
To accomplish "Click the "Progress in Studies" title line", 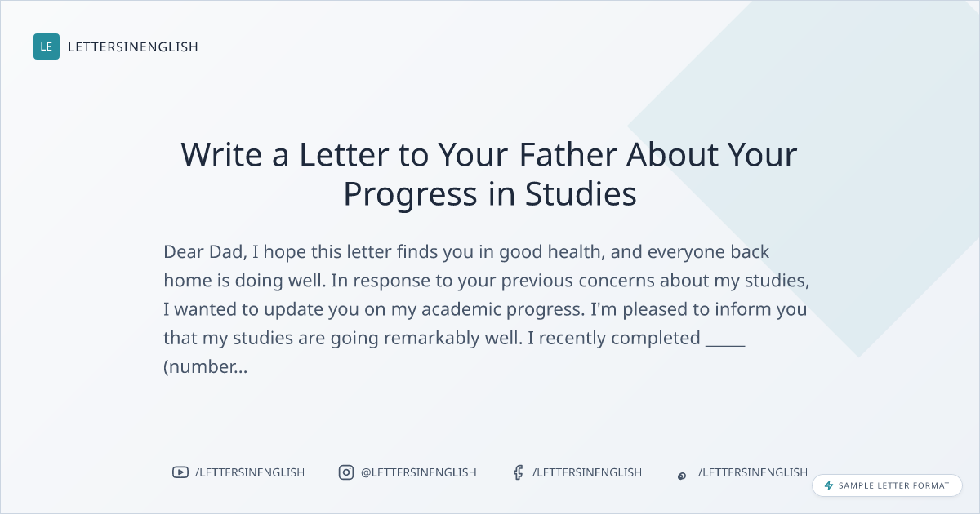I will tap(489, 194).
